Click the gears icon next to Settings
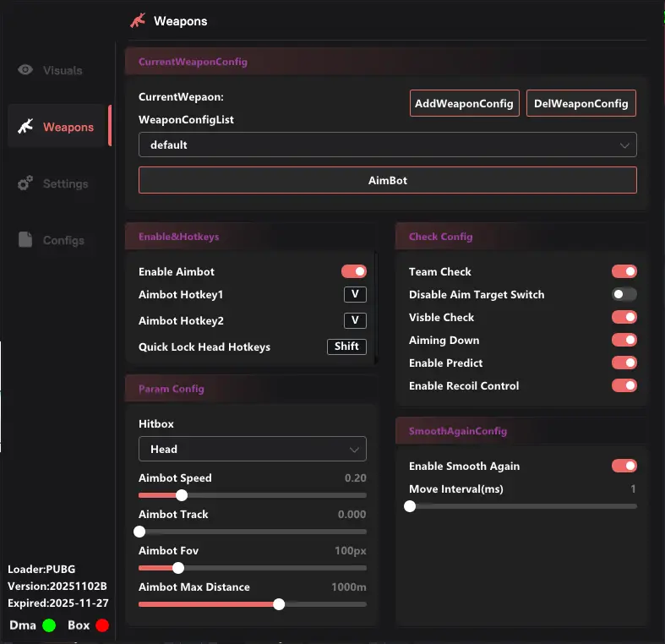This screenshot has width=665, height=644. pyautogui.click(x=25, y=183)
